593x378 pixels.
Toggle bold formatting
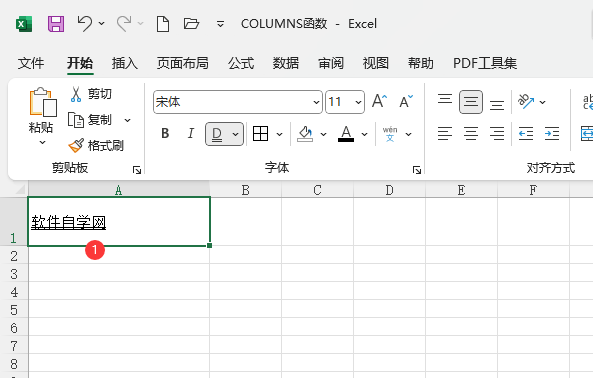(165, 133)
